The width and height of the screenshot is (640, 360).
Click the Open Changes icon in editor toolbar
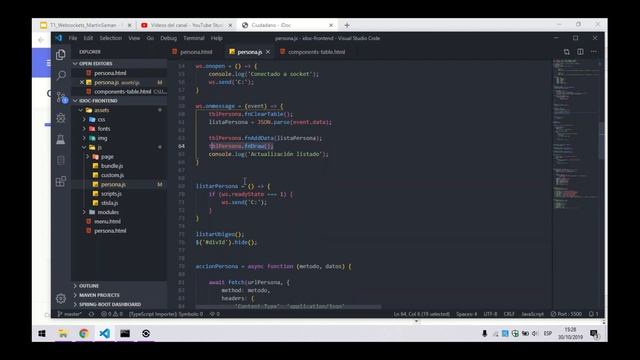click(567, 52)
